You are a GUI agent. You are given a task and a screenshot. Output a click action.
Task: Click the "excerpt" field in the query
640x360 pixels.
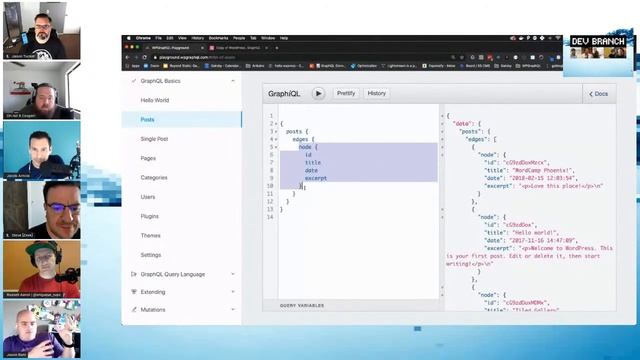[x=316, y=178]
